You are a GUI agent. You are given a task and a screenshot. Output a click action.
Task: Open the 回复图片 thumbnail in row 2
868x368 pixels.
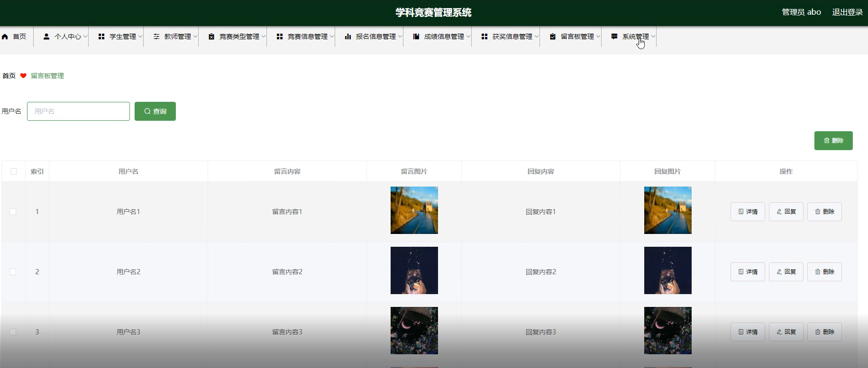click(668, 270)
